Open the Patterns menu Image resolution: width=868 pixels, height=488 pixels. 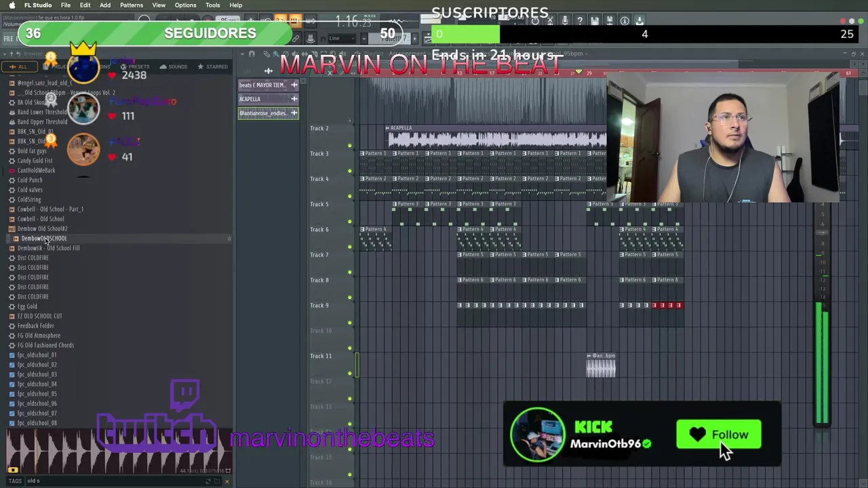point(132,5)
